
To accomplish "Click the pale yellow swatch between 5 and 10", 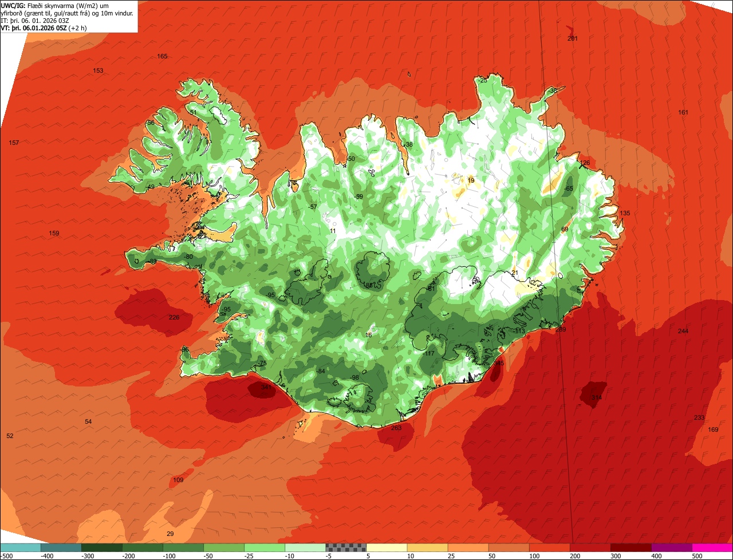I will [x=387, y=547].
